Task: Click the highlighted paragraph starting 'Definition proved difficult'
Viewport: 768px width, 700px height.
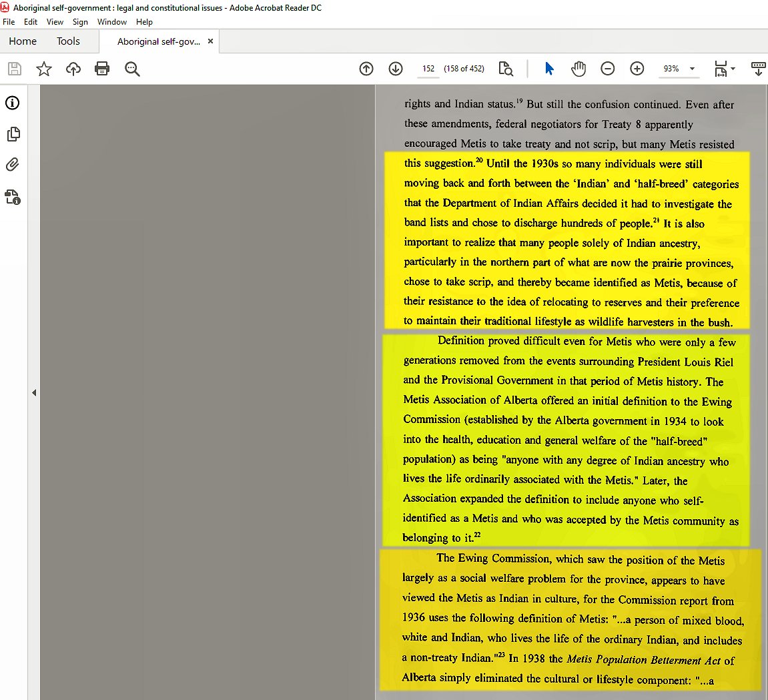Action: [566, 440]
